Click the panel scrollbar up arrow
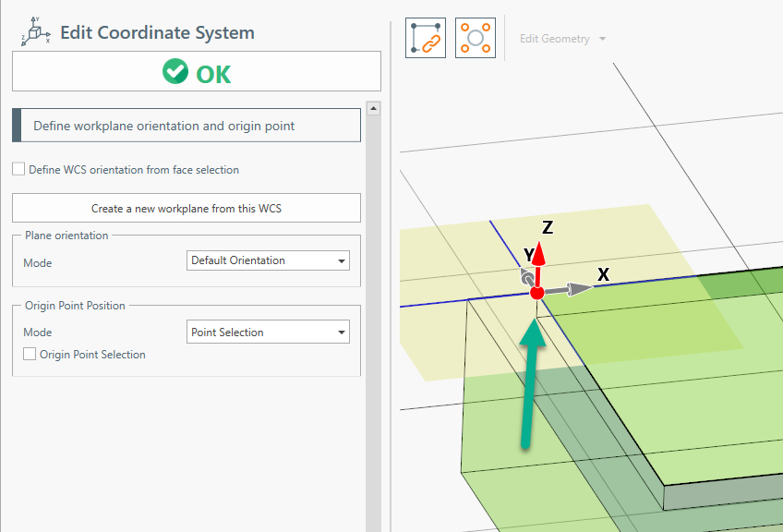Screen dimensions: 783x532 [x=374, y=108]
